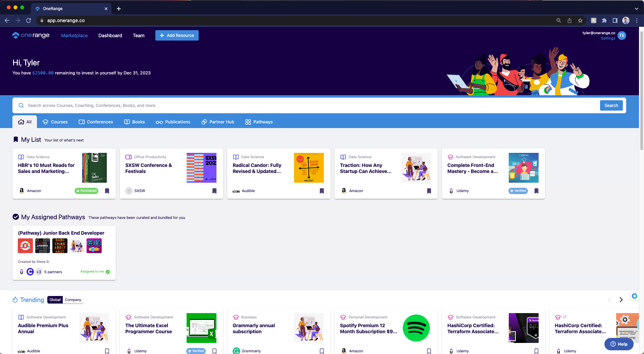The width and height of the screenshot is (644, 354).
Task: Remove HBR's 10 Must Reads bookmark
Action: (x=107, y=191)
